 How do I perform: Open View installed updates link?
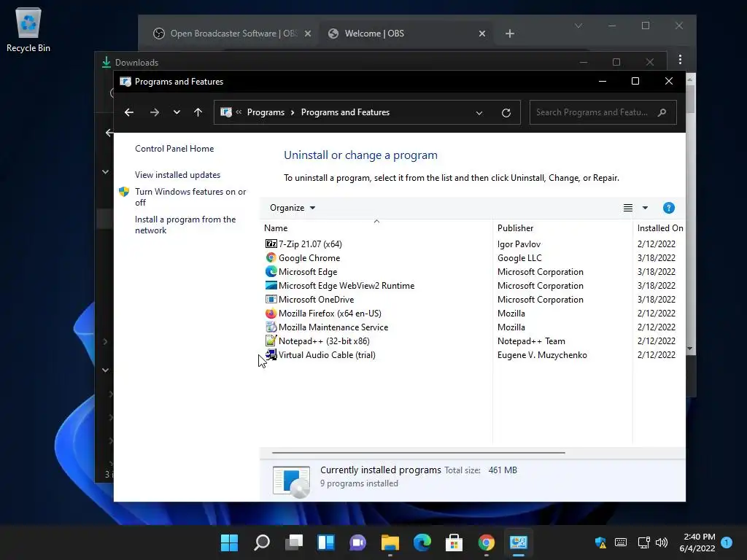(x=177, y=175)
